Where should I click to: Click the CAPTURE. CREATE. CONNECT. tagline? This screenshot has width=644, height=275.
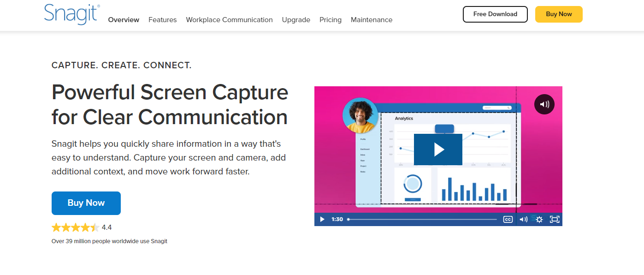[122, 65]
